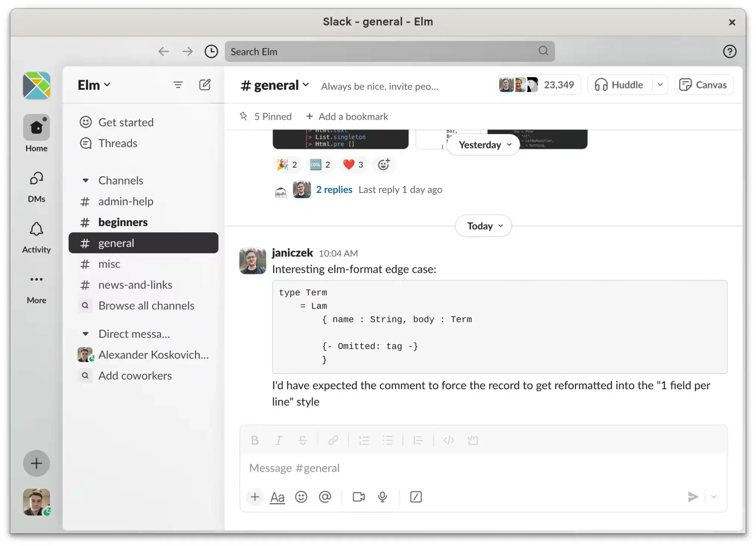Insert an ordered list
756x546 pixels.
pos(364,440)
